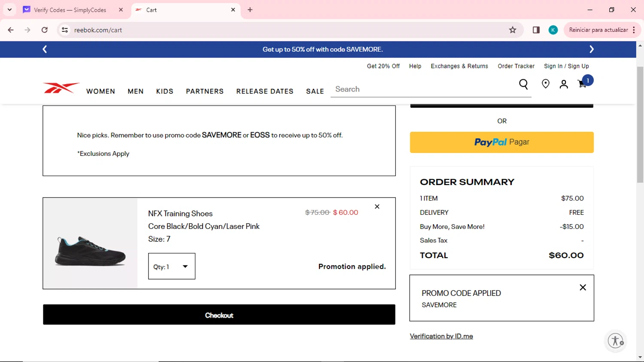Viewport: 644px width, 362px height.
Task: Show previous promo banner message
Action: (45, 49)
